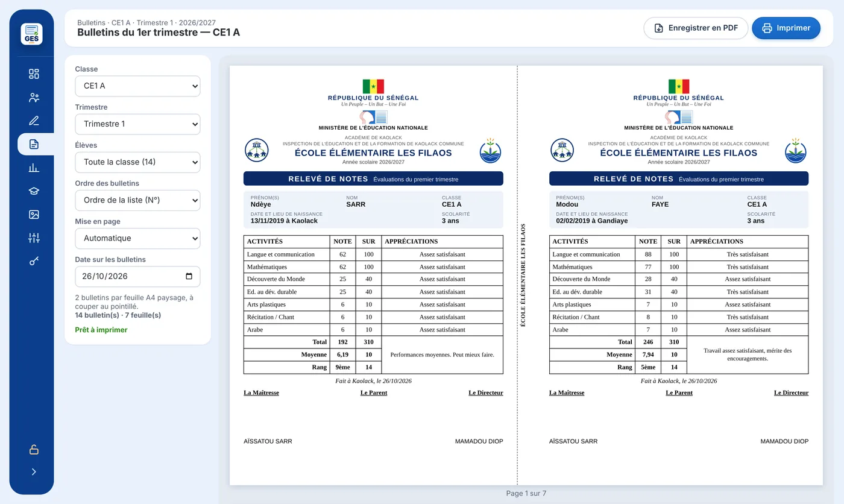844x504 pixels.
Task: Open the Élèves dropdown Toute la classe
Action: [137, 162]
